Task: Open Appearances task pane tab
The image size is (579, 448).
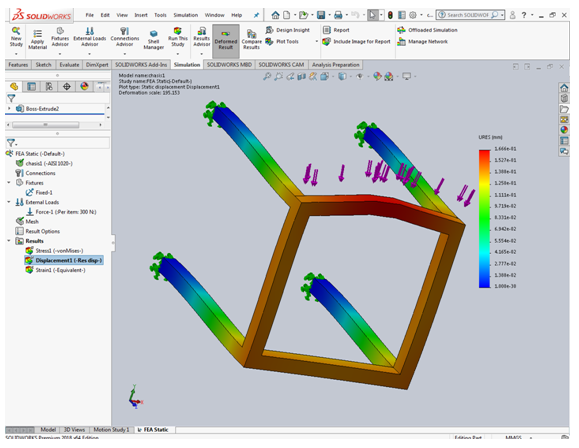Action: (x=564, y=130)
